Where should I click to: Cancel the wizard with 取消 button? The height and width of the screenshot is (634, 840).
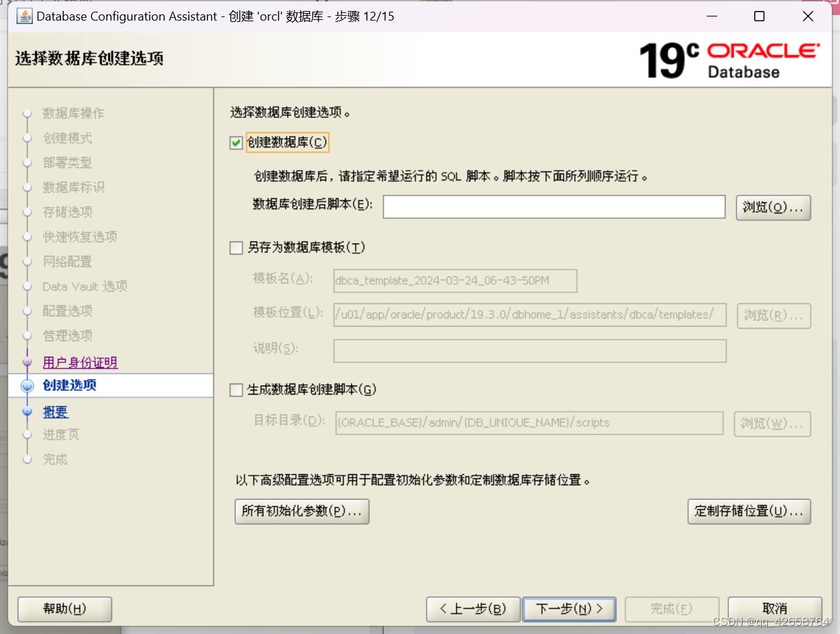[775, 609]
